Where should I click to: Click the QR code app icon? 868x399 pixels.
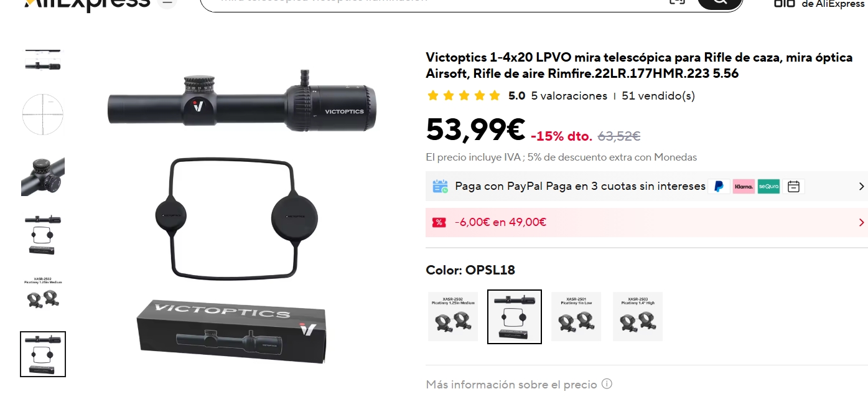(x=784, y=3)
